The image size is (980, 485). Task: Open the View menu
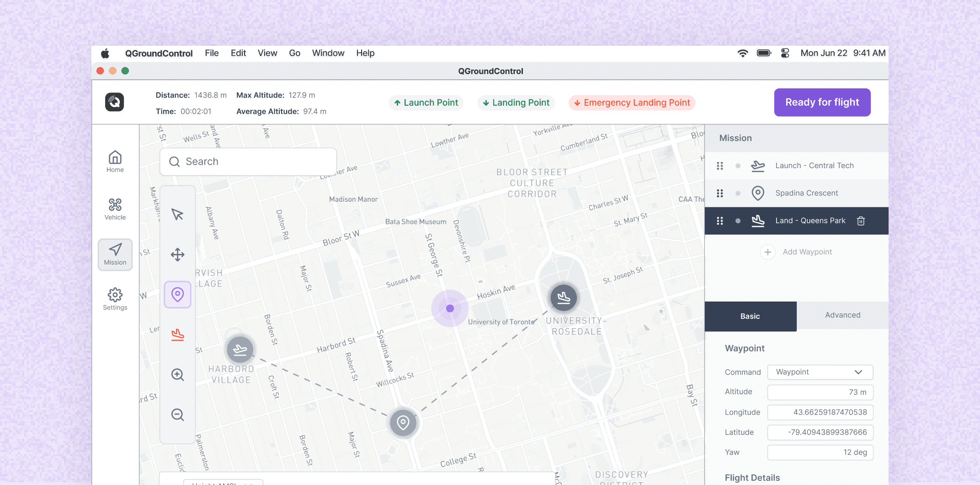(x=267, y=53)
